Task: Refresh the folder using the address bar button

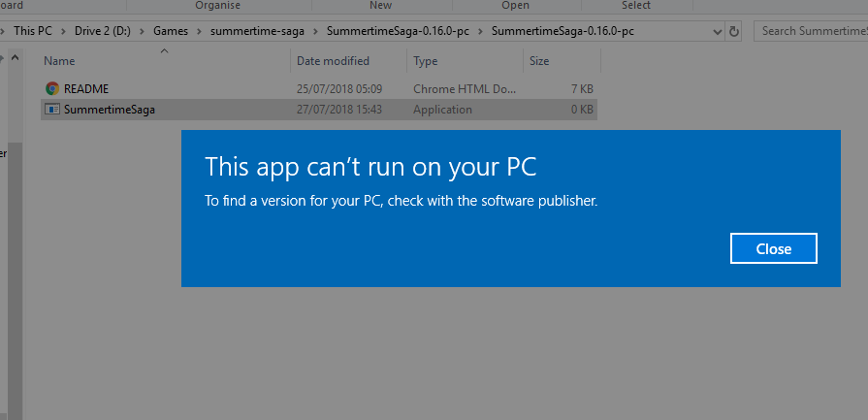Action: (734, 31)
